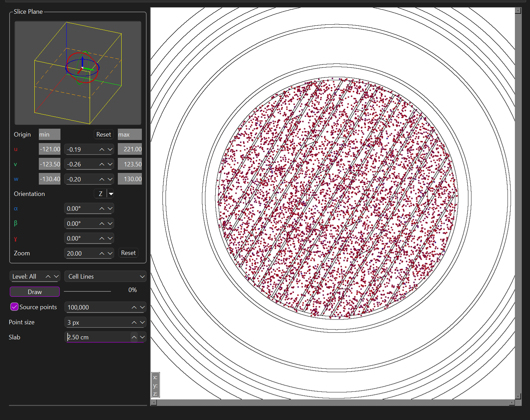Click the horizontal scrollbar left arrow

pos(154,402)
